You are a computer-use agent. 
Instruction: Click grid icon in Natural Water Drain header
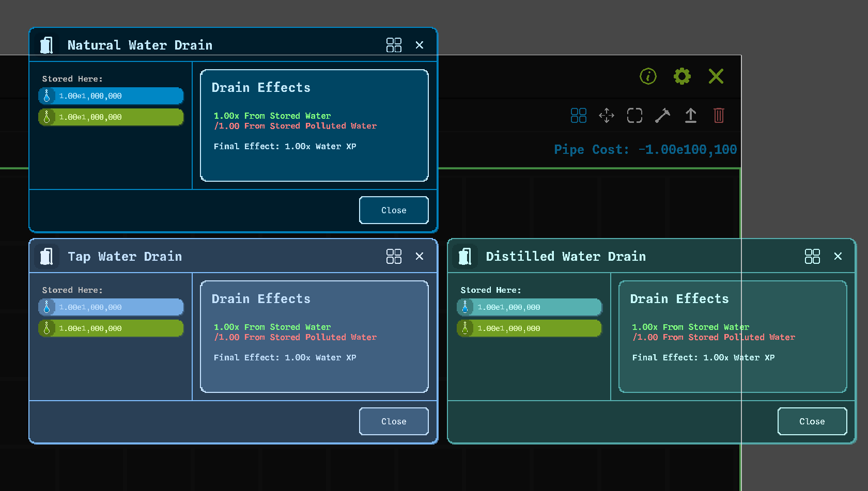click(x=394, y=45)
